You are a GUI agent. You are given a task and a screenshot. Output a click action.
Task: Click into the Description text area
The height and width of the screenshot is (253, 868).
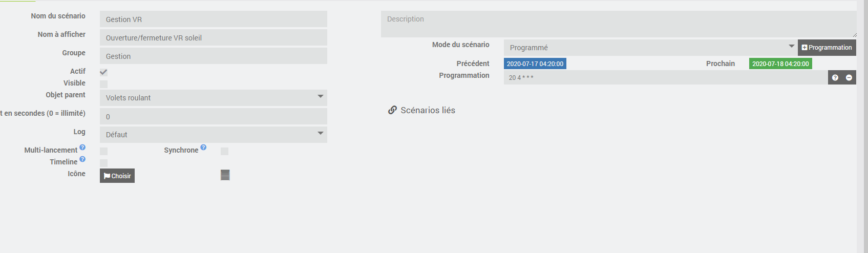pos(618,24)
